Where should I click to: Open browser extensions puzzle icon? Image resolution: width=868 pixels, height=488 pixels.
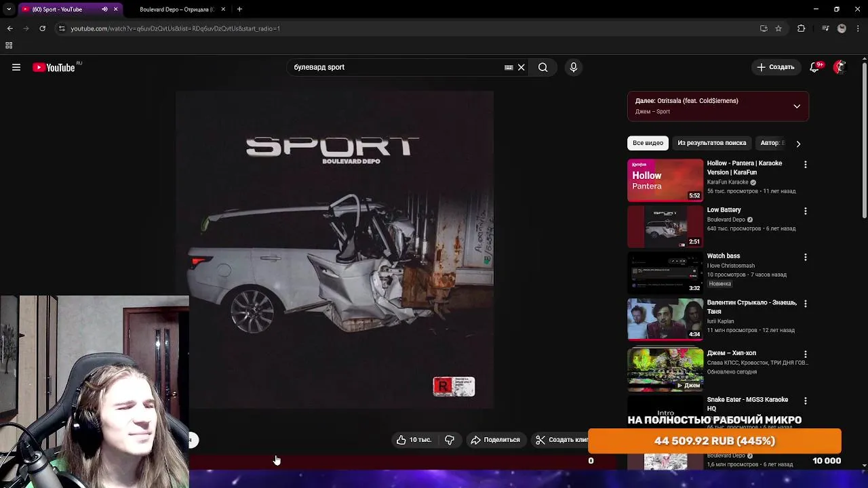click(802, 28)
